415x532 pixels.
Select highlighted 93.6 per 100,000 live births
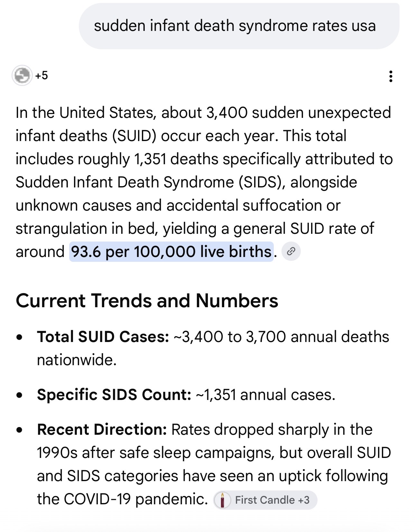click(171, 252)
